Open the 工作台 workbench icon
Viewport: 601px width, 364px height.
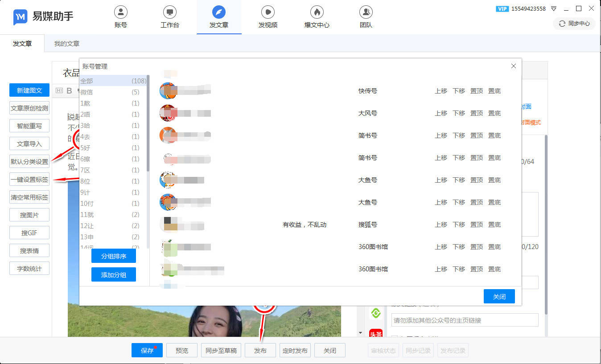(x=169, y=12)
